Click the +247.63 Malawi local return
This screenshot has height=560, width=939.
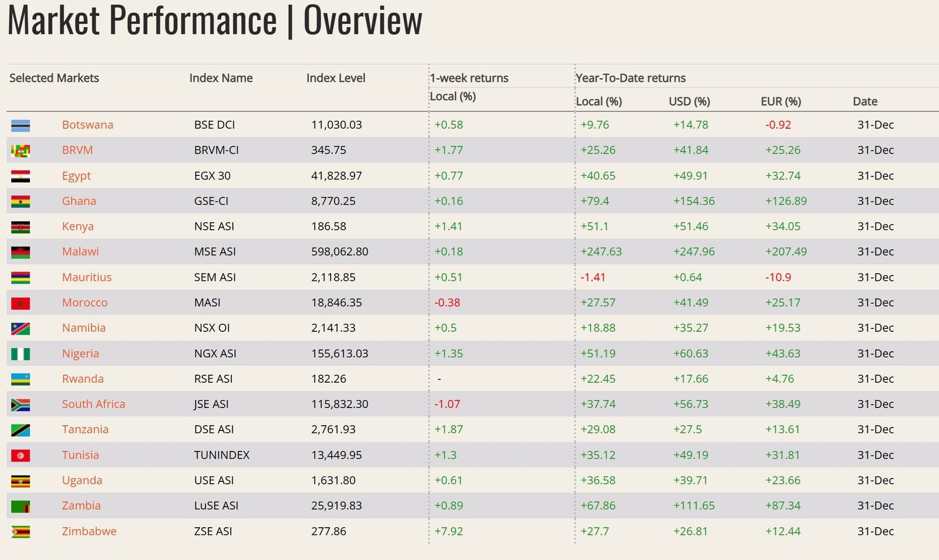click(x=601, y=251)
